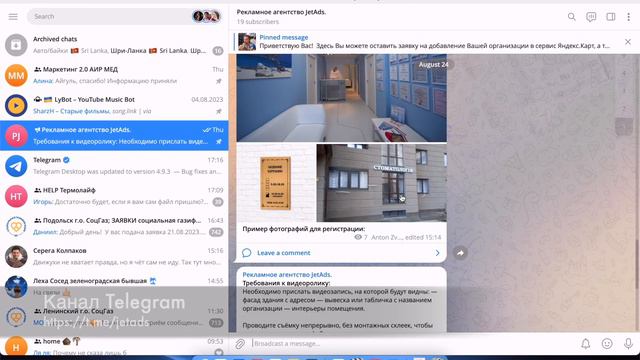Click Telegram verified checkmark badge
This screenshot has height=360, width=640.
pyautogui.click(x=67, y=160)
